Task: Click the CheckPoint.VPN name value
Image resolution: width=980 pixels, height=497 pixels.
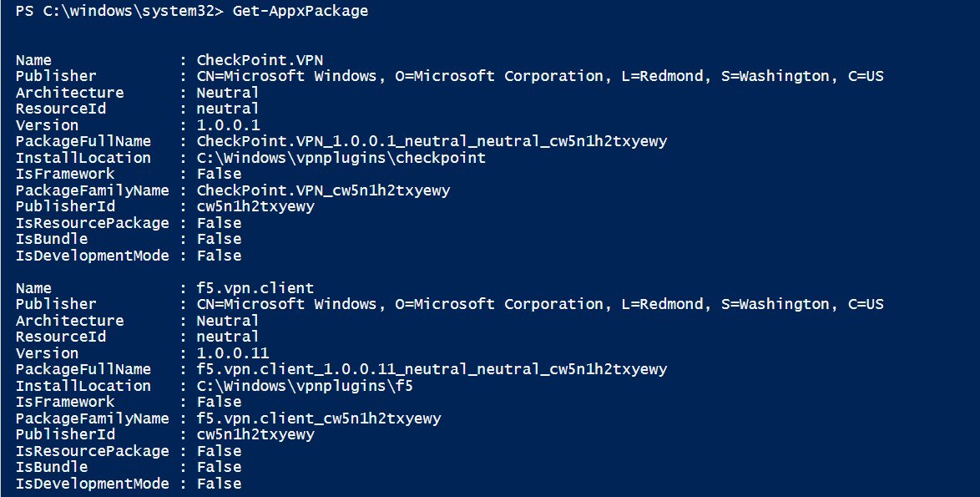Action: [260, 60]
